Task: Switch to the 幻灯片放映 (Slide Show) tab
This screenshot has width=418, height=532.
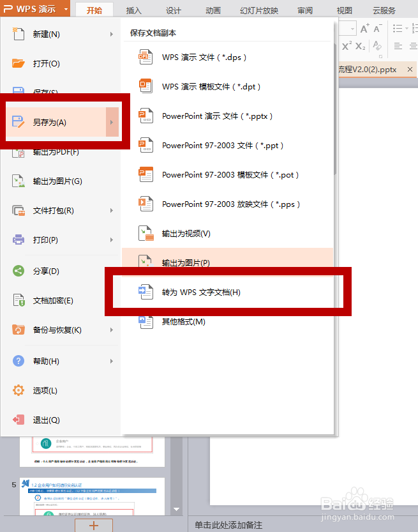Action: [259, 10]
